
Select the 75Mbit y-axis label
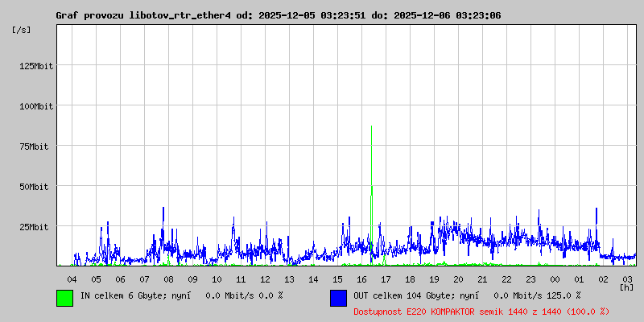(39, 147)
